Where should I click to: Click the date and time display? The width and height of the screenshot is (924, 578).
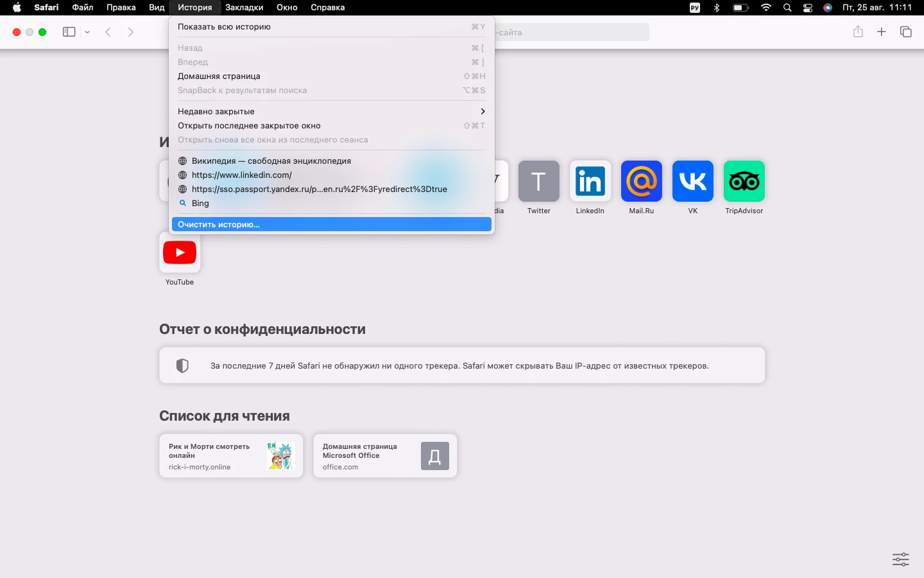[877, 8]
